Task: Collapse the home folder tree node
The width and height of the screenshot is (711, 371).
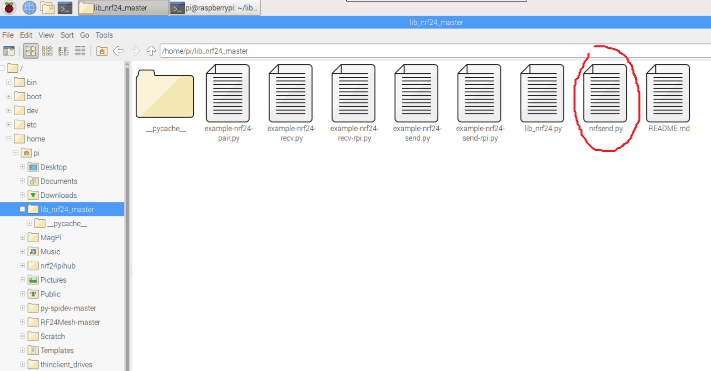Action: tap(8, 138)
